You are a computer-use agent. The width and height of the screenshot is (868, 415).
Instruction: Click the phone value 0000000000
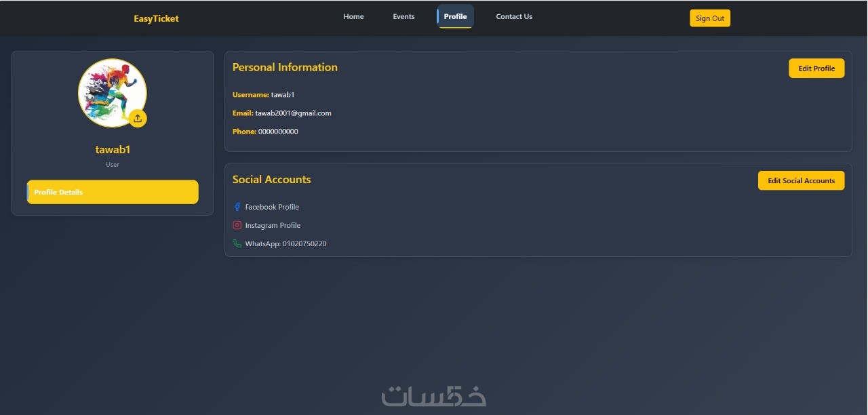coord(278,132)
